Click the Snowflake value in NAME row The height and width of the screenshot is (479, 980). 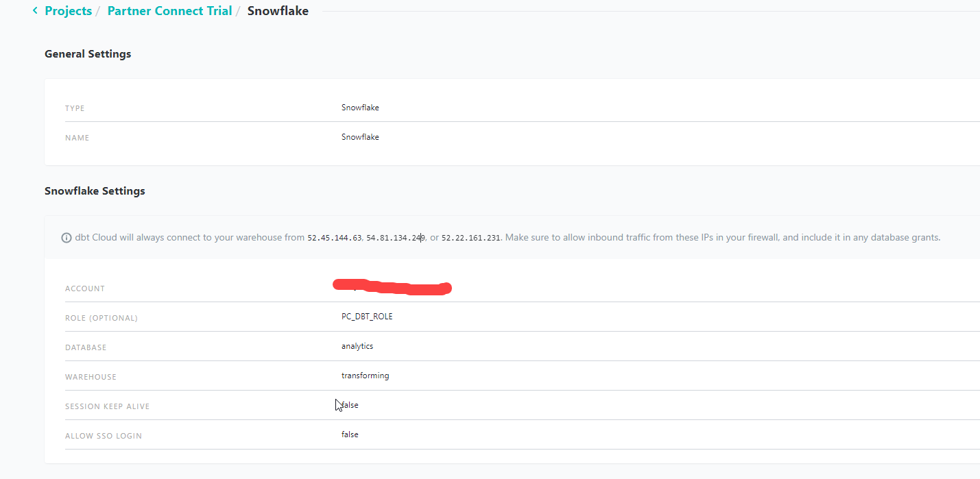(x=360, y=137)
